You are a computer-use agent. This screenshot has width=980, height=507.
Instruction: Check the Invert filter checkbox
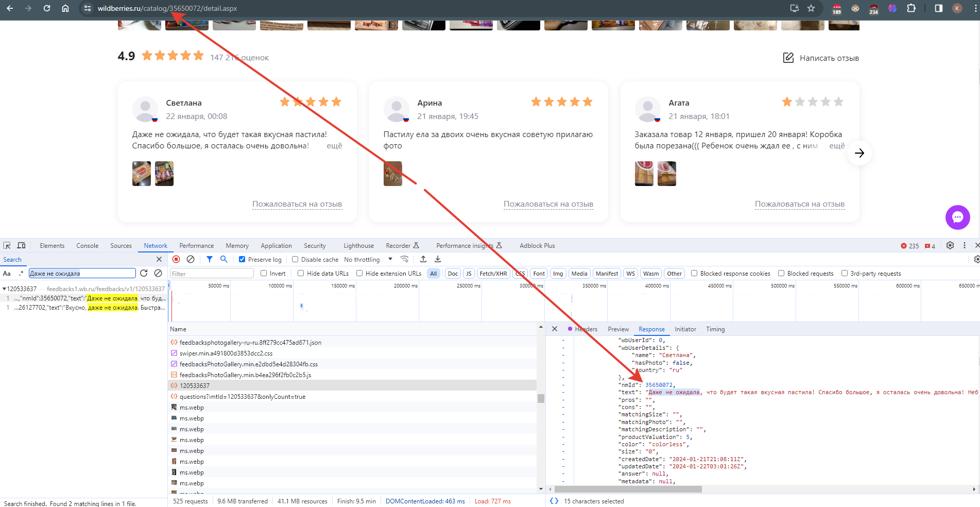click(x=264, y=274)
